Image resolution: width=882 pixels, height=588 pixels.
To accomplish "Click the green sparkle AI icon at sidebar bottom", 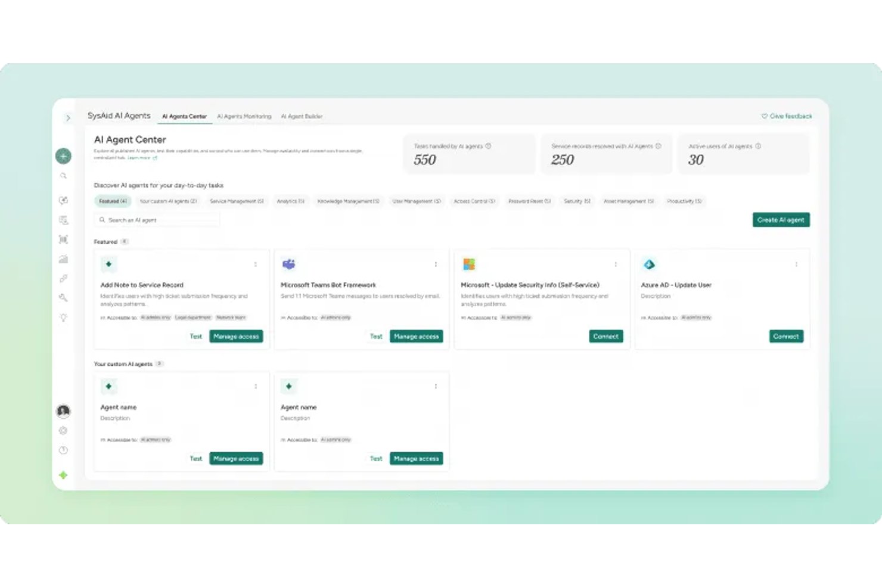I will point(63,475).
